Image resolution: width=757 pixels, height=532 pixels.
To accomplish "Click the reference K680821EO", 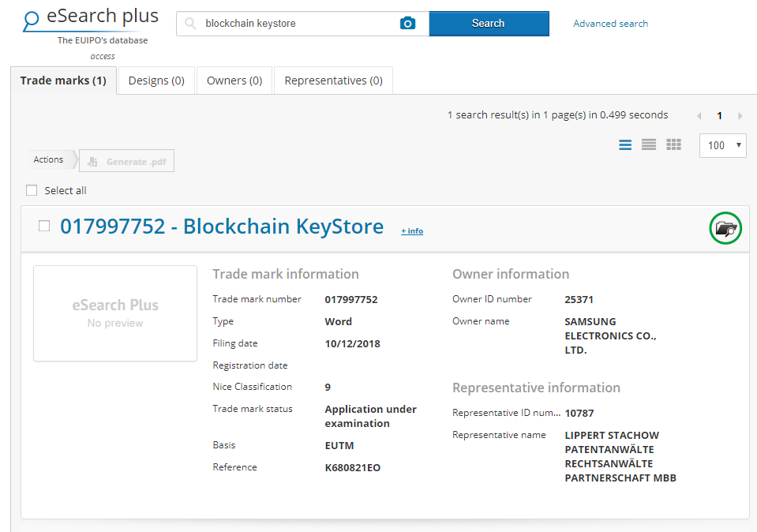I will [352, 467].
